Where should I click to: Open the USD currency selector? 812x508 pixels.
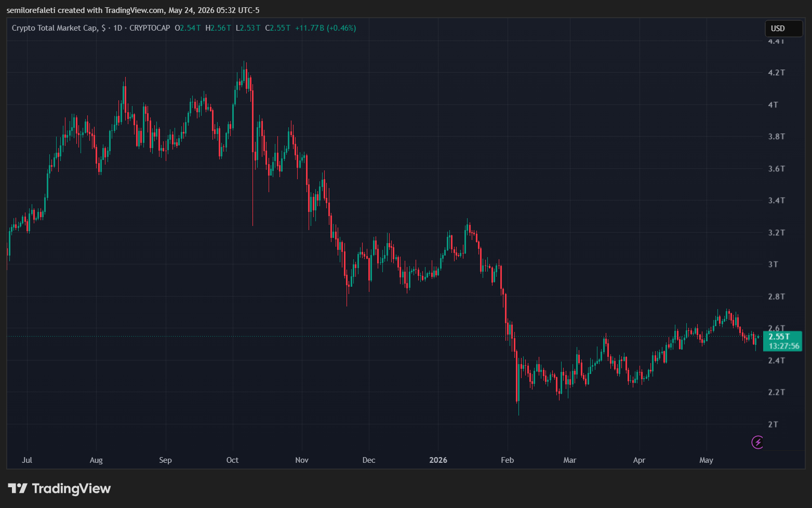tap(783, 29)
